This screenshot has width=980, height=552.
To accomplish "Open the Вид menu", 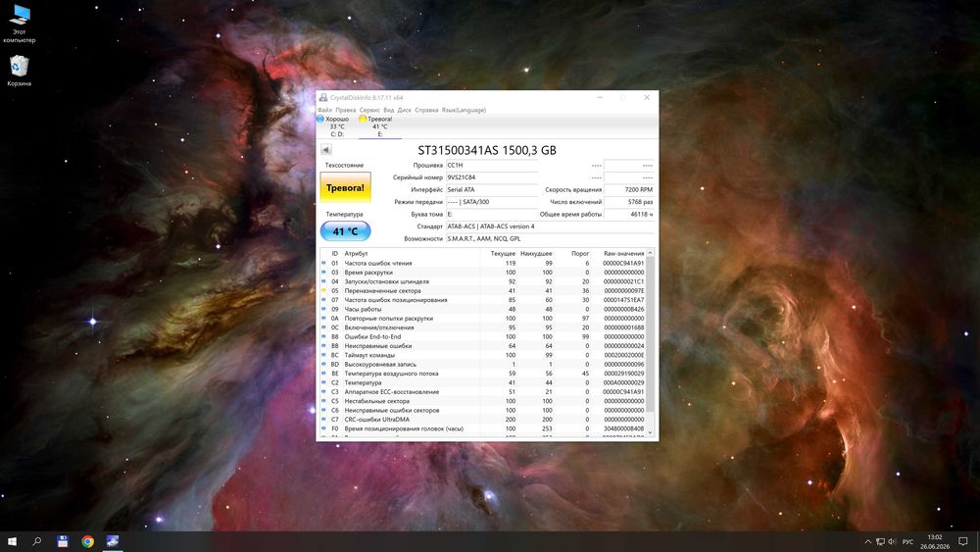I will [389, 110].
